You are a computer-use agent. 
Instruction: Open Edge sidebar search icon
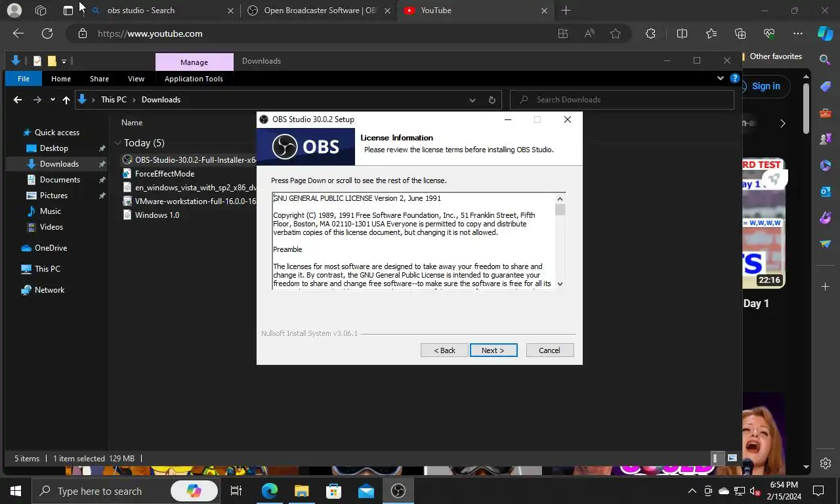tap(825, 60)
